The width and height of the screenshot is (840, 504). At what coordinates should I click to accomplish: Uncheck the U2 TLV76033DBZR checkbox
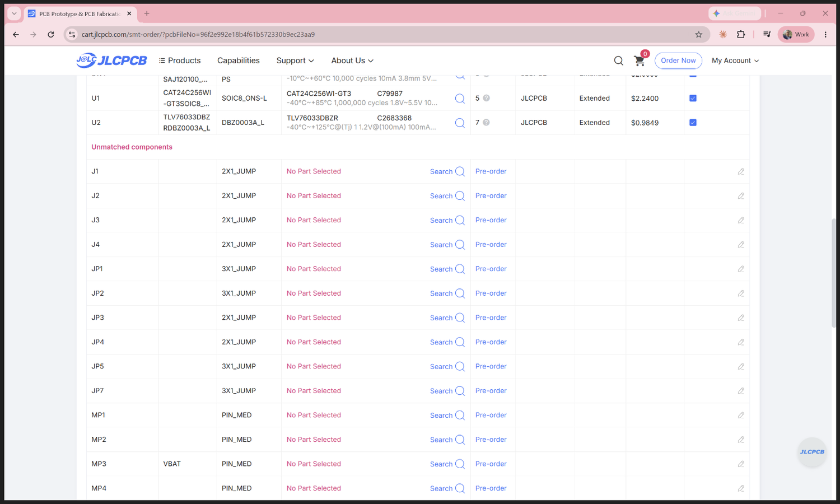pyautogui.click(x=693, y=122)
